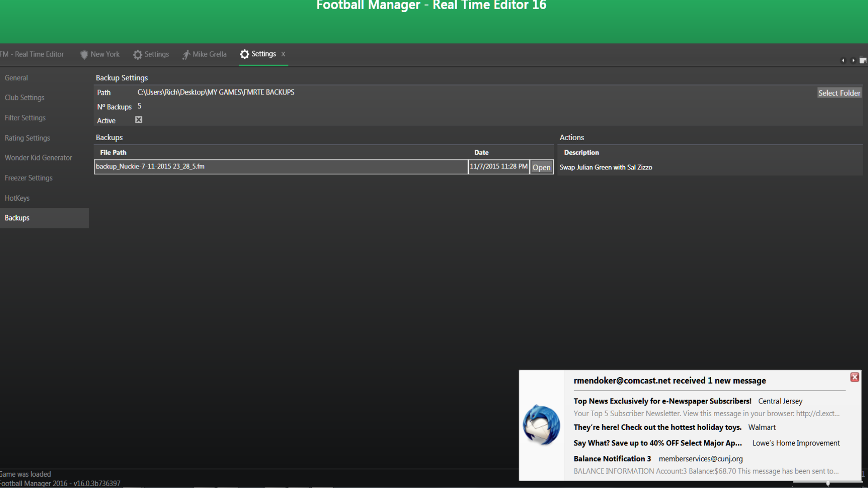Viewport: 868px width, 488px height.
Task: Click the Thunderbird icon in mail notification
Action: pyautogui.click(x=541, y=425)
